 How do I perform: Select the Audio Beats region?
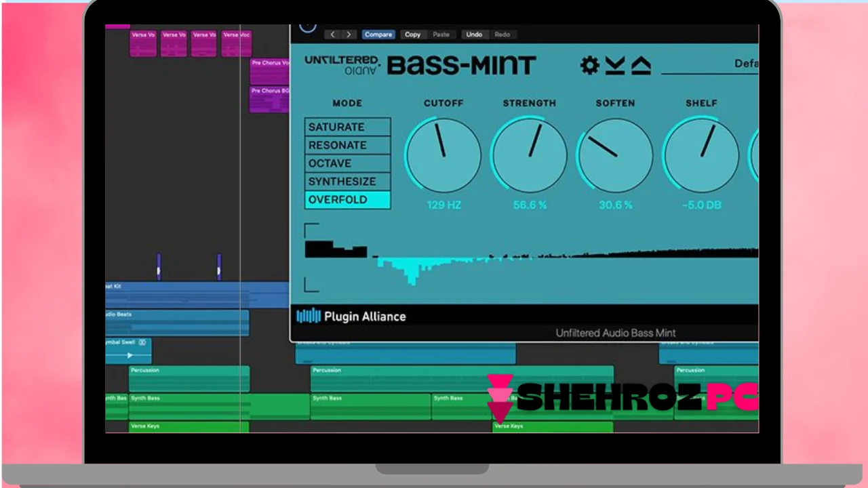coord(177,323)
